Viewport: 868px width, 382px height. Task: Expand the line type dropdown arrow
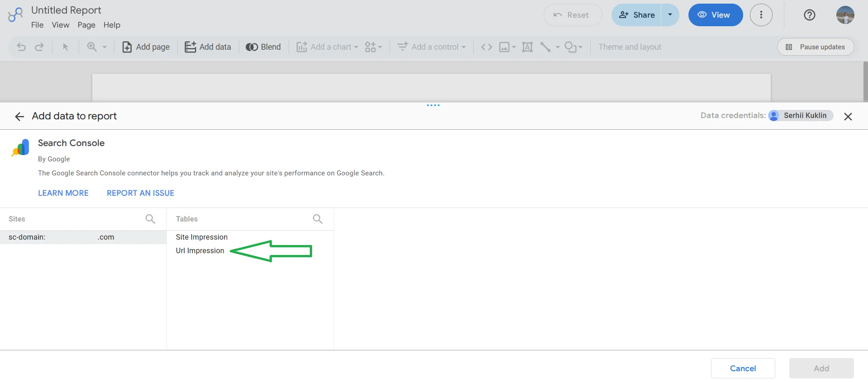click(558, 47)
